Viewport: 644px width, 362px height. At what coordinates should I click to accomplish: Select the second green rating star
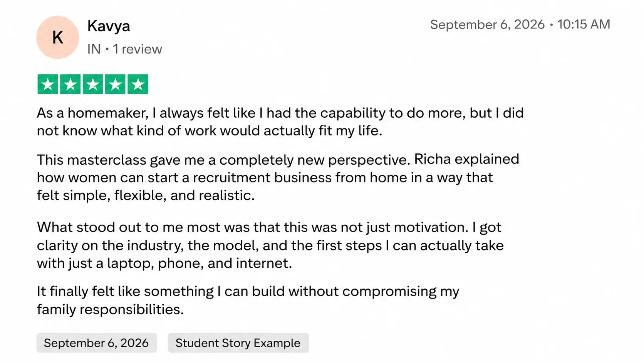tap(70, 84)
